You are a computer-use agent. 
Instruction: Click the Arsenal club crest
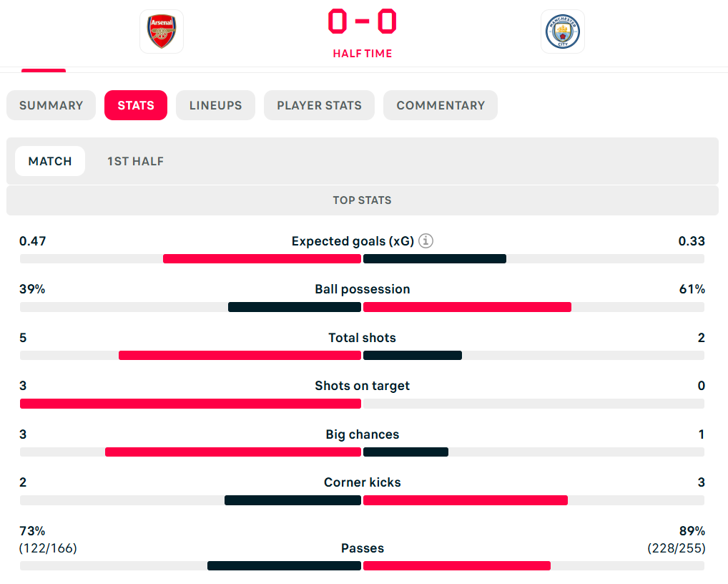[x=162, y=31]
